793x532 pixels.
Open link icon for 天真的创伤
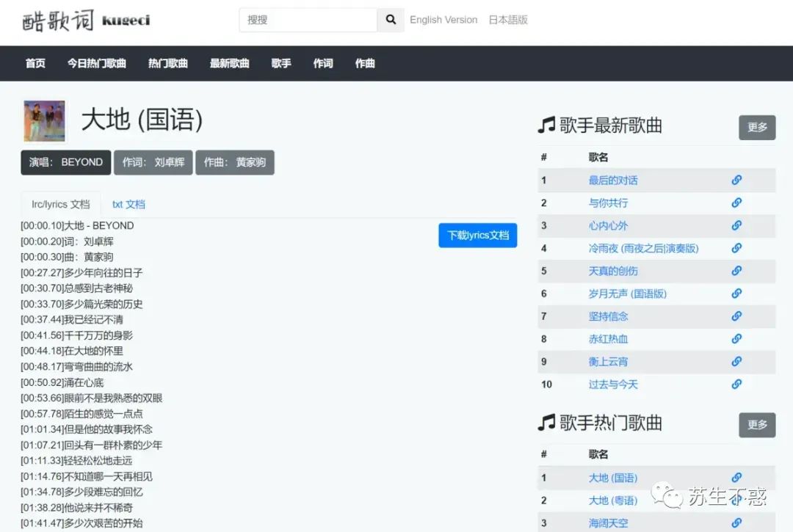point(736,271)
